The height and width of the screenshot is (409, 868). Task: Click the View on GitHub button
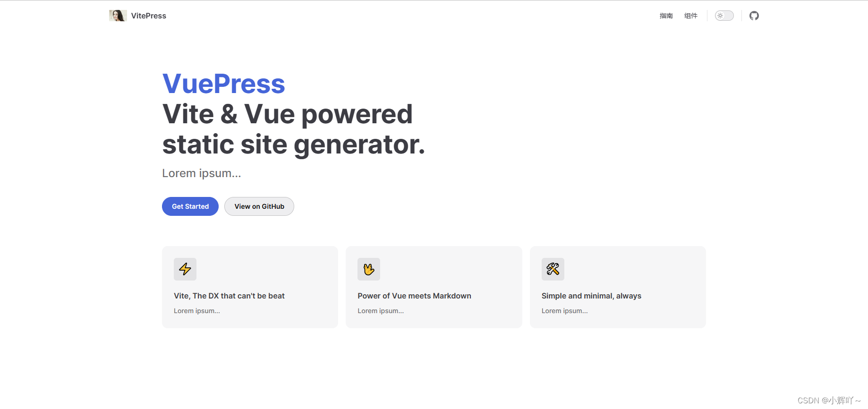(x=259, y=206)
